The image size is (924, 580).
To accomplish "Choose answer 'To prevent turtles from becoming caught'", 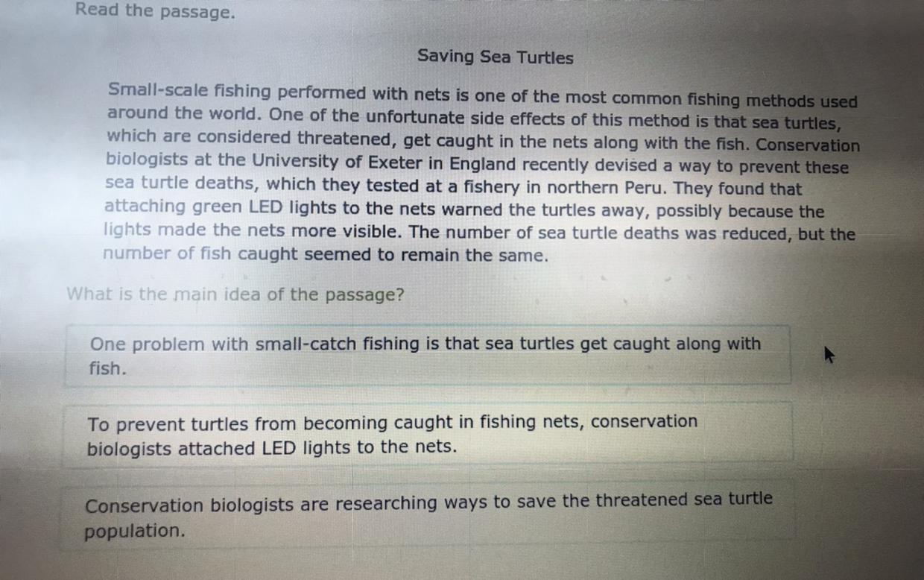I will click(x=428, y=435).
